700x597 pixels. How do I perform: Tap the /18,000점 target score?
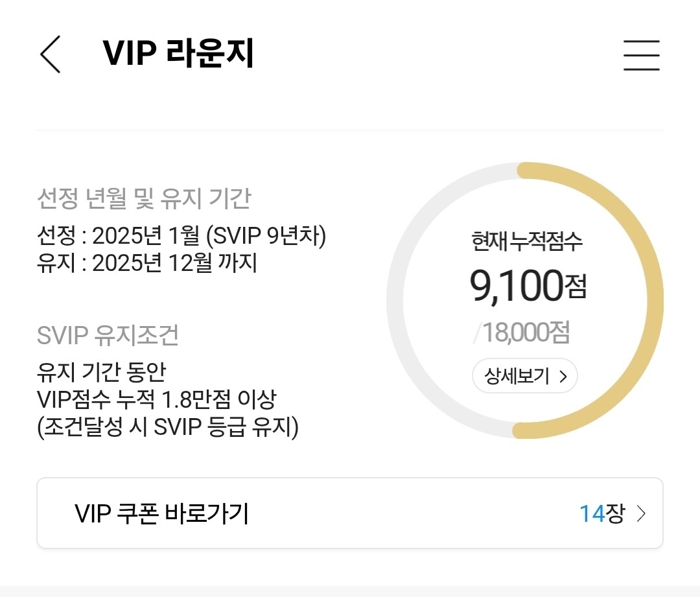522,333
